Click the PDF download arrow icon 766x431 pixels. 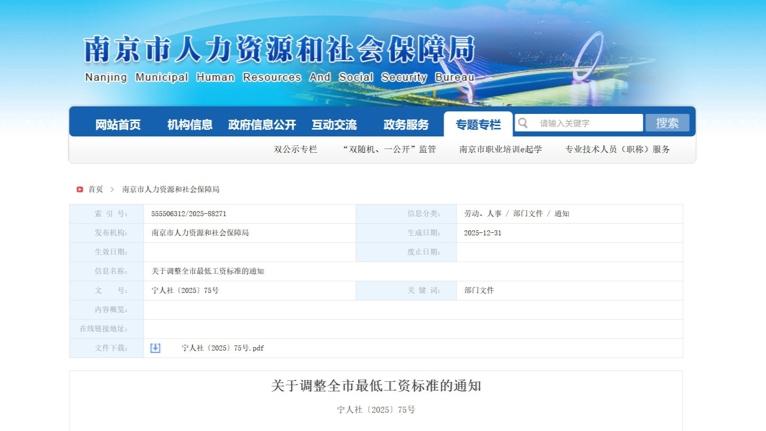[x=155, y=348]
